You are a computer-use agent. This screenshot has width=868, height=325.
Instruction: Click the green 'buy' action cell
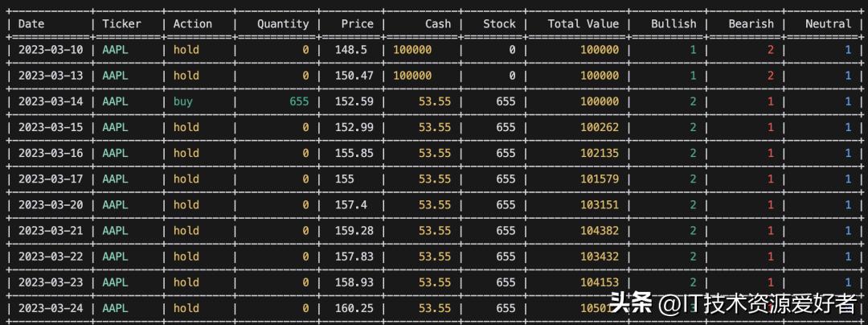coord(182,101)
